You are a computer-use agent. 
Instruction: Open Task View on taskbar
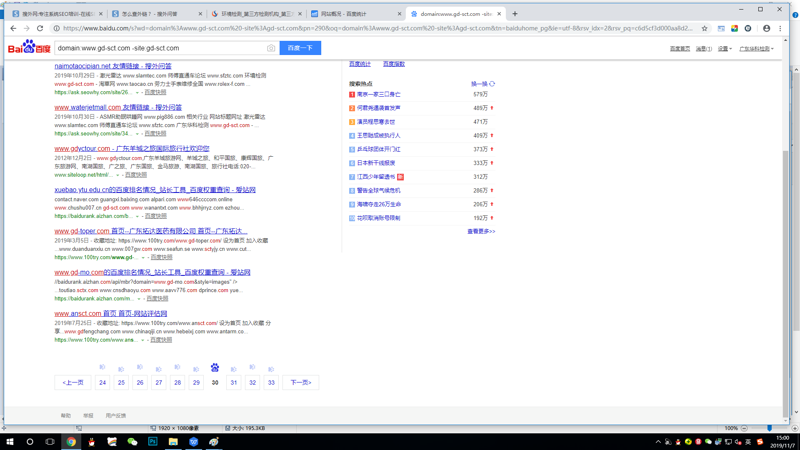point(50,442)
